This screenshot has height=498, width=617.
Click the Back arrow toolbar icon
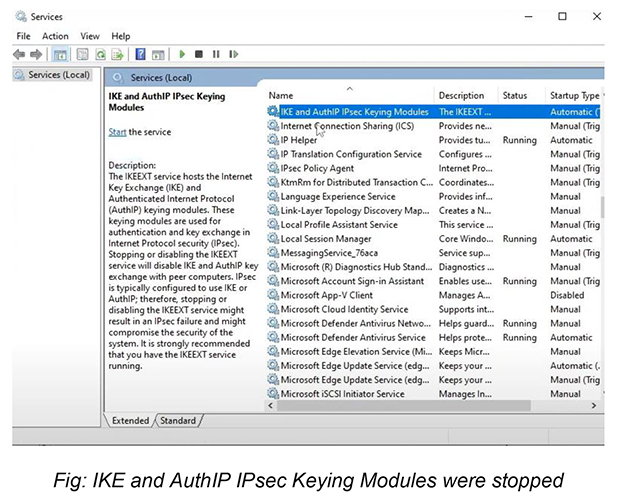pos(18,54)
